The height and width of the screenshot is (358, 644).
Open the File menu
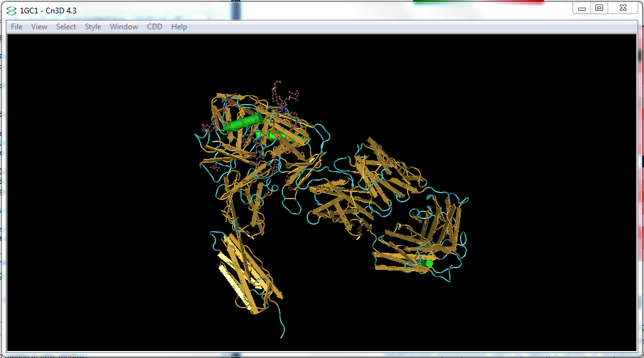(x=17, y=27)
